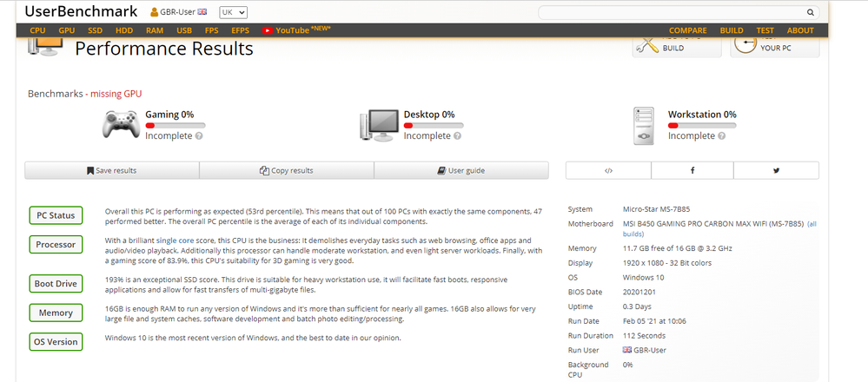Click the 112 Seconds run duration value

click(x=645, y=336)
